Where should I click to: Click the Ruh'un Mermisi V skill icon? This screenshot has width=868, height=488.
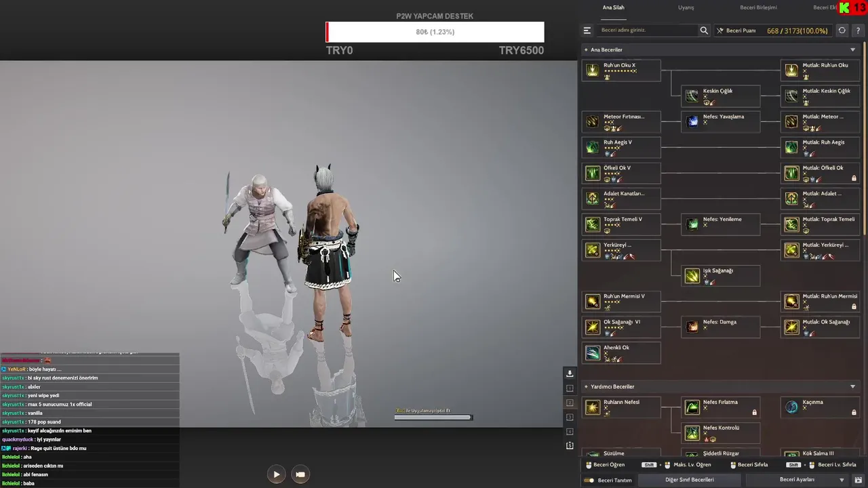[x=593, y=302]
